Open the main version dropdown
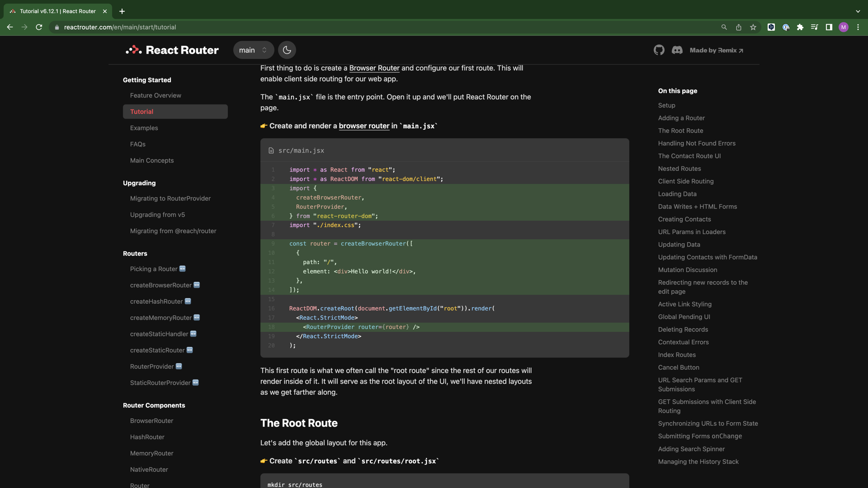868x488 pixels. (253, 50)
